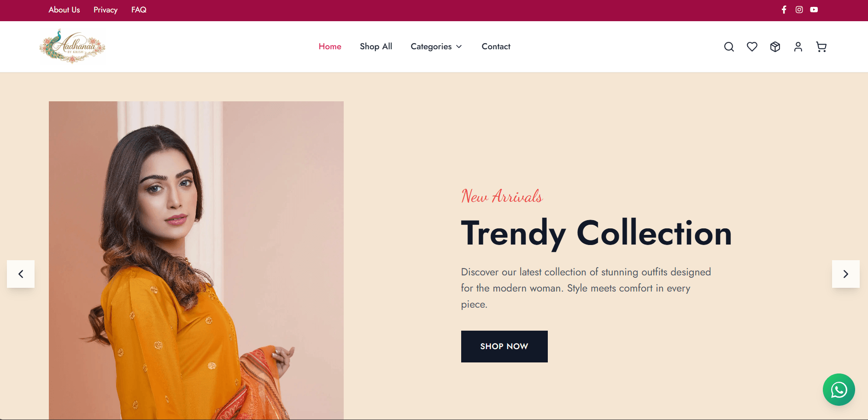Open the wishlist heart icon
868x420 pixels.
pos(752,47)
